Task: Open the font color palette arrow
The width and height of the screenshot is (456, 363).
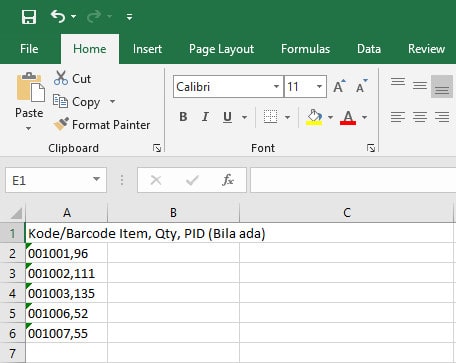Action: point(364,117)
